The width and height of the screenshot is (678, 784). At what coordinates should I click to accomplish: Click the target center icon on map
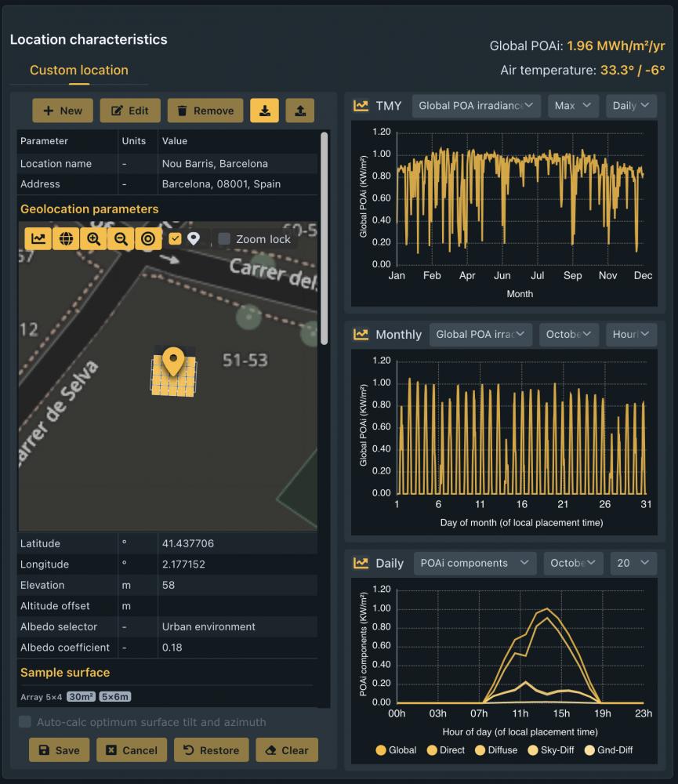148,238
